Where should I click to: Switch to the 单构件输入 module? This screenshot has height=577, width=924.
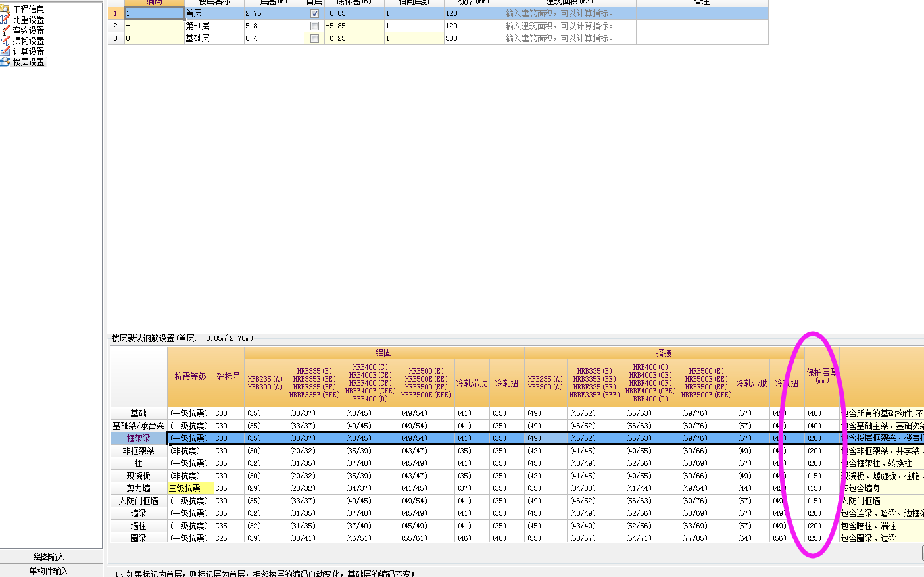pyautogui.click(x=50, y=570)
